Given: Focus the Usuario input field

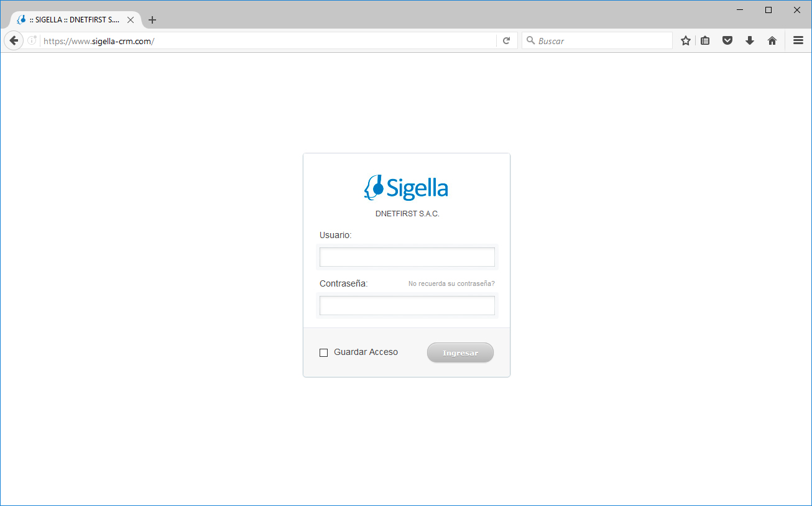Looking at the screenshot, I should (407, 257).
